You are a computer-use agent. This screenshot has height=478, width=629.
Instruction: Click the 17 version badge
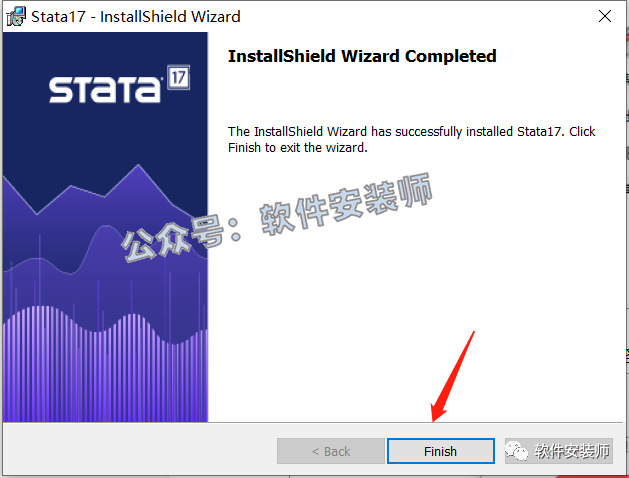click(178, 77)
